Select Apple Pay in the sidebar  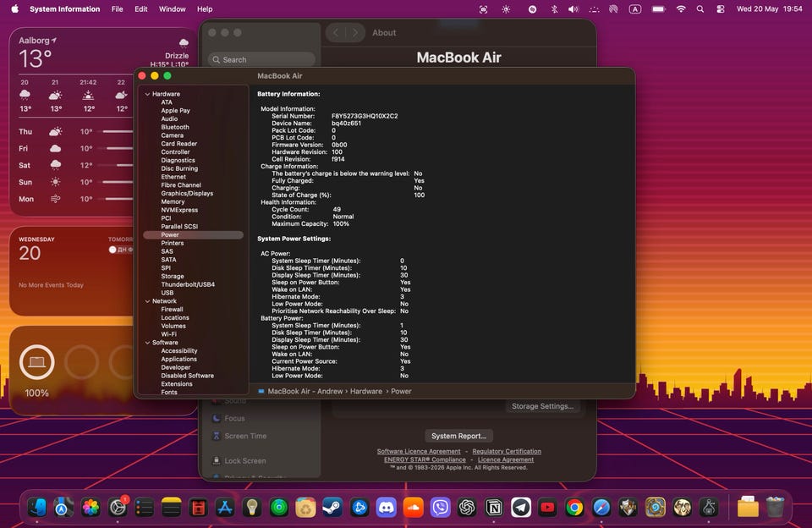point(175,111)
